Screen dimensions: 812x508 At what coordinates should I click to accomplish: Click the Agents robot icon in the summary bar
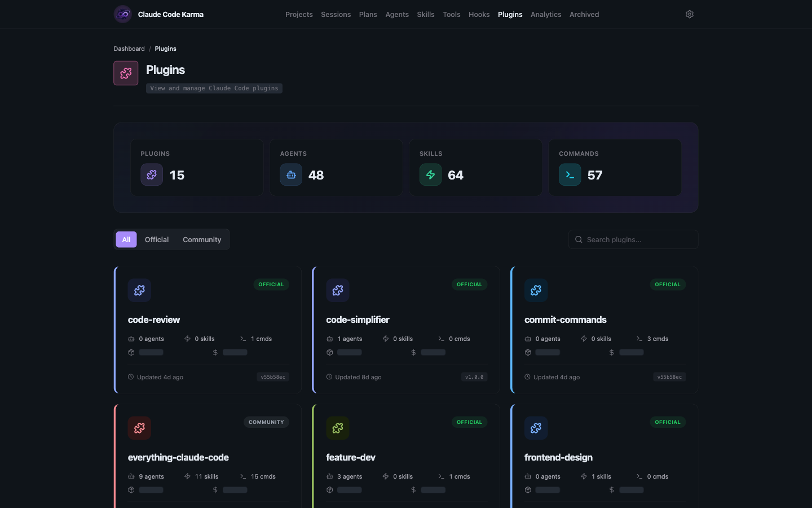291,174
